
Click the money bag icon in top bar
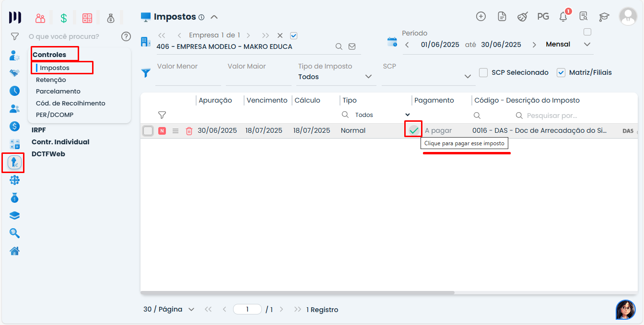(111, 18)
